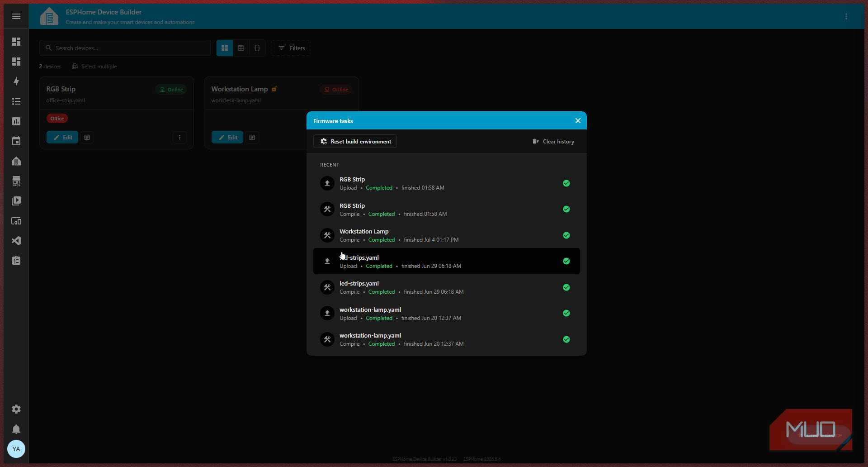Switch to the table view
The image size is (868, 467).
[241, 48]
